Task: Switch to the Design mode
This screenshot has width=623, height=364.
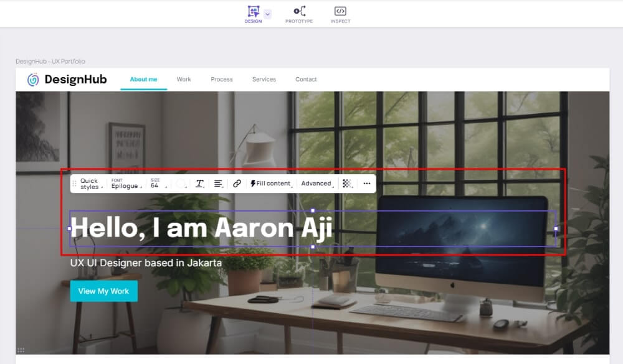Action: click(x=253, y=14)
